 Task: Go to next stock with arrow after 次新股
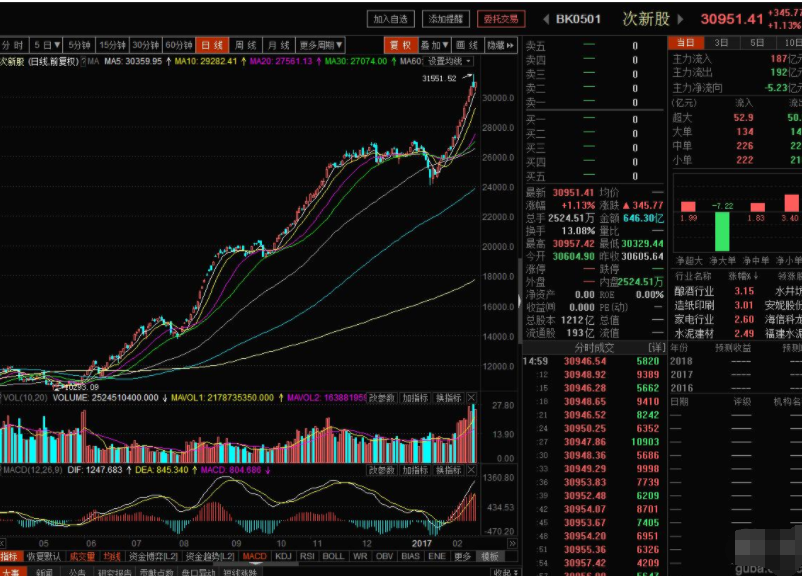681,19
